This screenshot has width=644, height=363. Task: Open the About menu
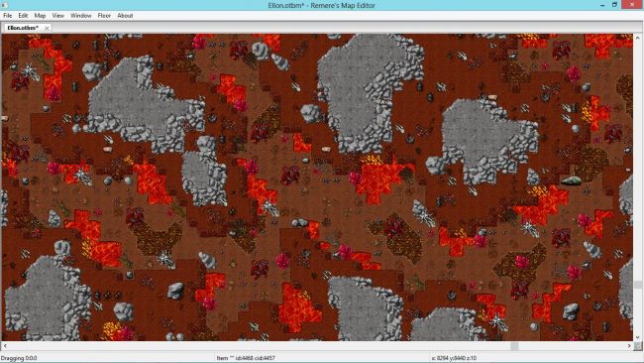point(125,16)
